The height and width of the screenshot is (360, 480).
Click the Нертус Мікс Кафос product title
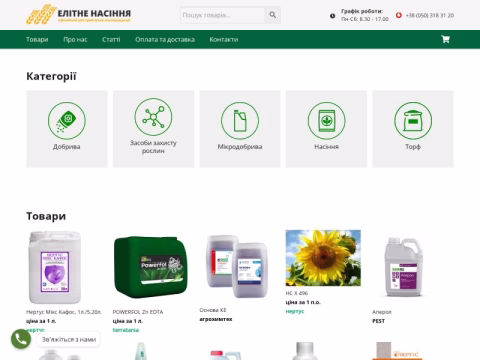64,312
